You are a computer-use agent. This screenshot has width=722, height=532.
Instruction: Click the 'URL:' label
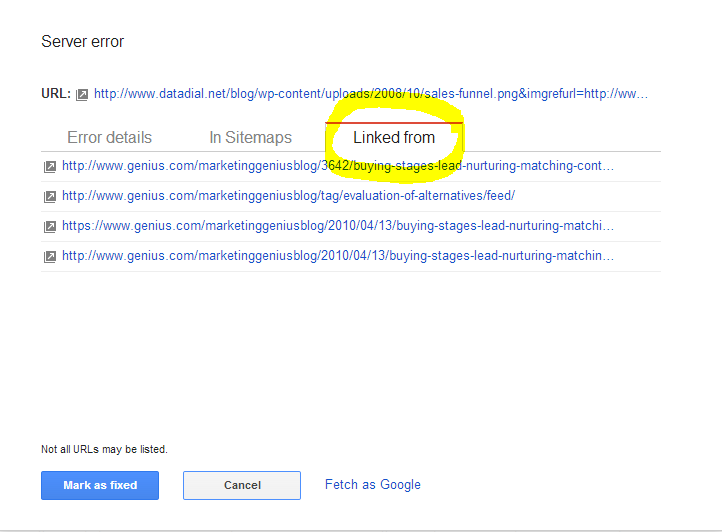pyautogui.click(x=56, y=94)
